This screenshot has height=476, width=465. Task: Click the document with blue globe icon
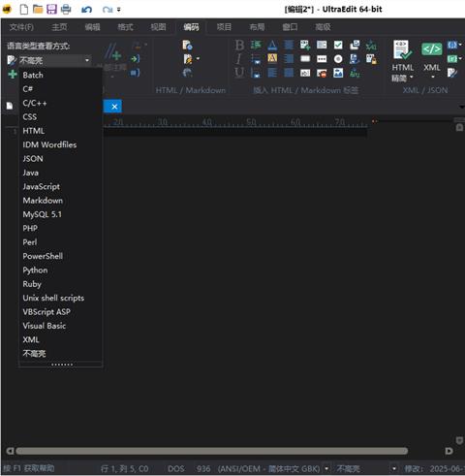(187, 45)
